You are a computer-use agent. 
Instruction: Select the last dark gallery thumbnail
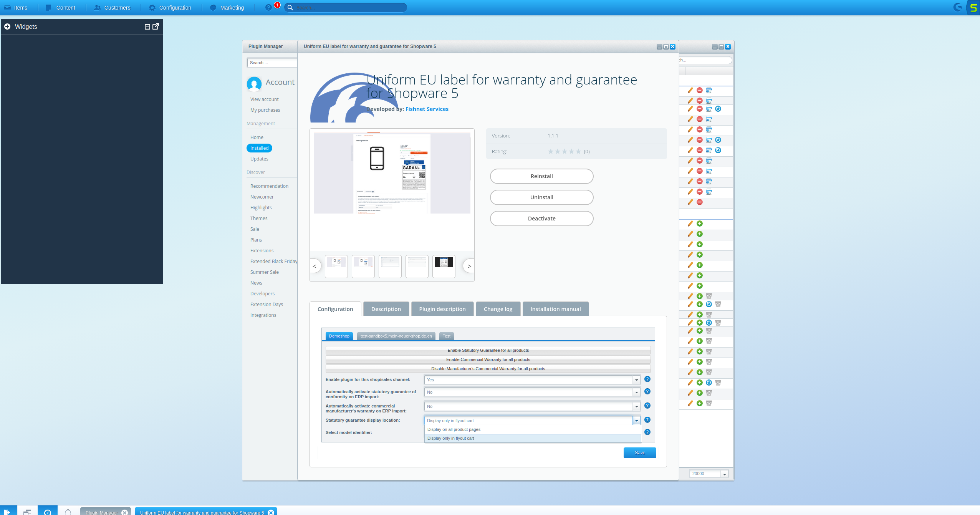click(444, 266)
